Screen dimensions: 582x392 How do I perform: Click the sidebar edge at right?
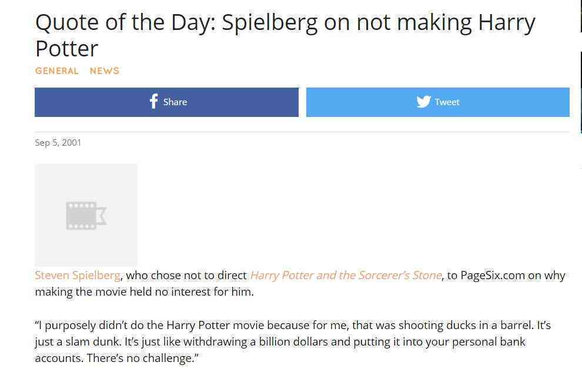click(x=580, y=93)
